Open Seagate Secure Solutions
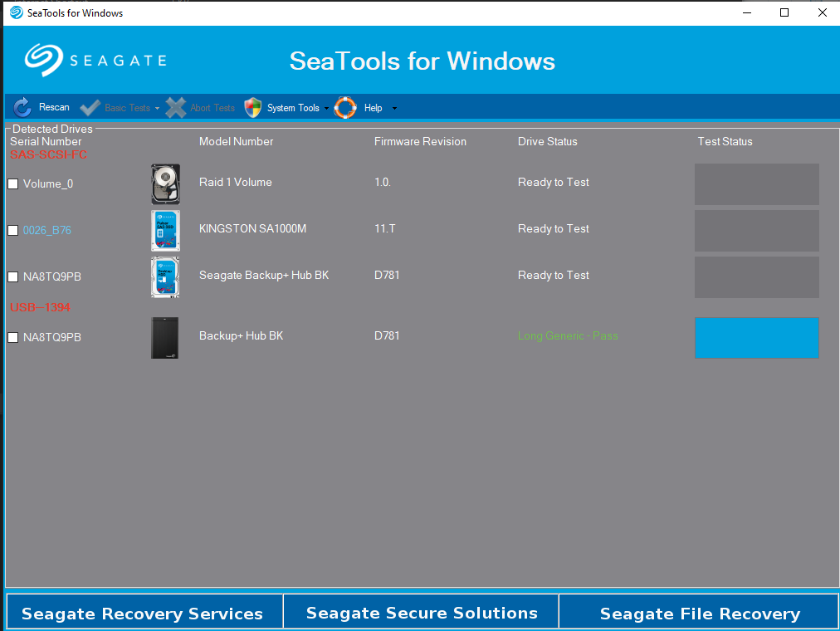Viewport: 840px width, 631px height. click(x=421, y=611)
